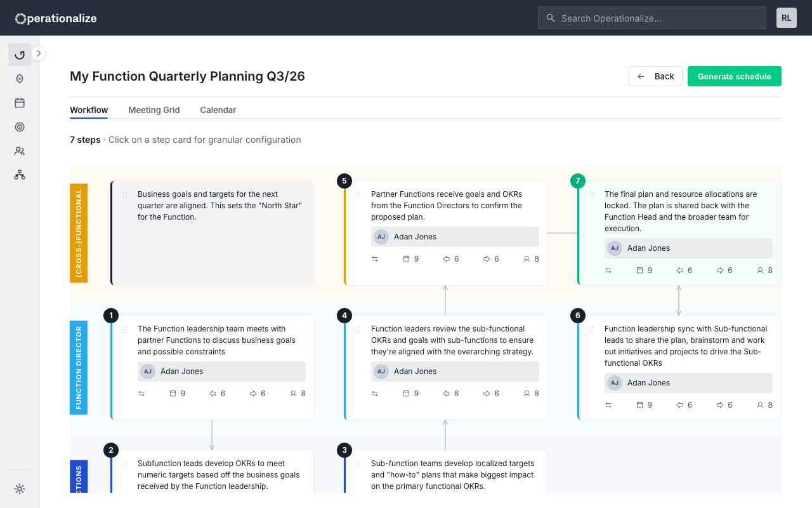
Task: Click attendee person icon on step 7
Action: click(760, 271)
